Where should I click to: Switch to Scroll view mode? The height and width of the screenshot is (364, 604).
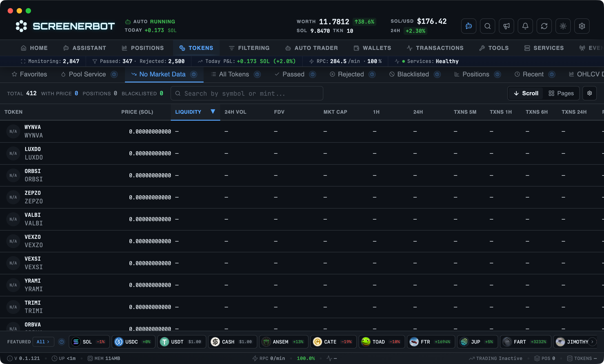[x=526, y=93]
